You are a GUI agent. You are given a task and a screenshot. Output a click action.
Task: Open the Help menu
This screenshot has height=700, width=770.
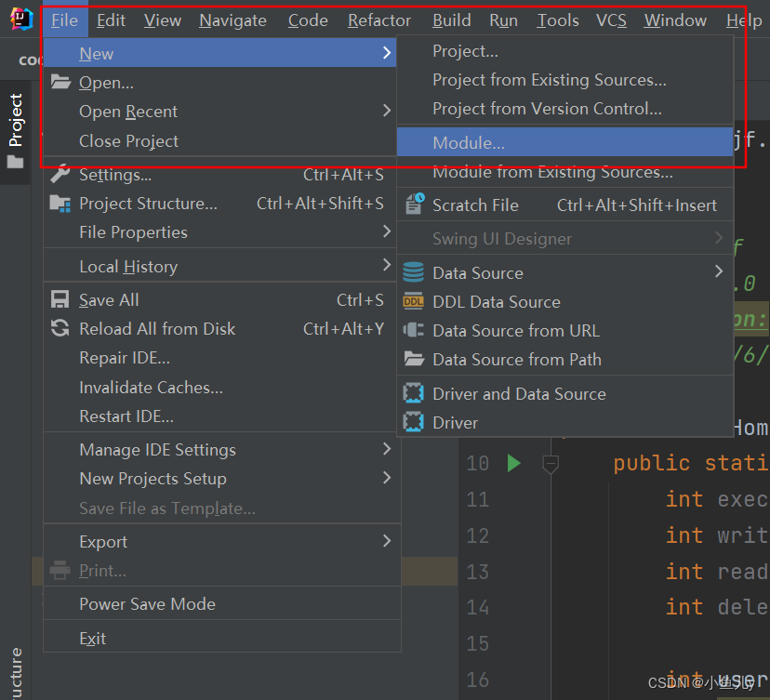[744, 20]
